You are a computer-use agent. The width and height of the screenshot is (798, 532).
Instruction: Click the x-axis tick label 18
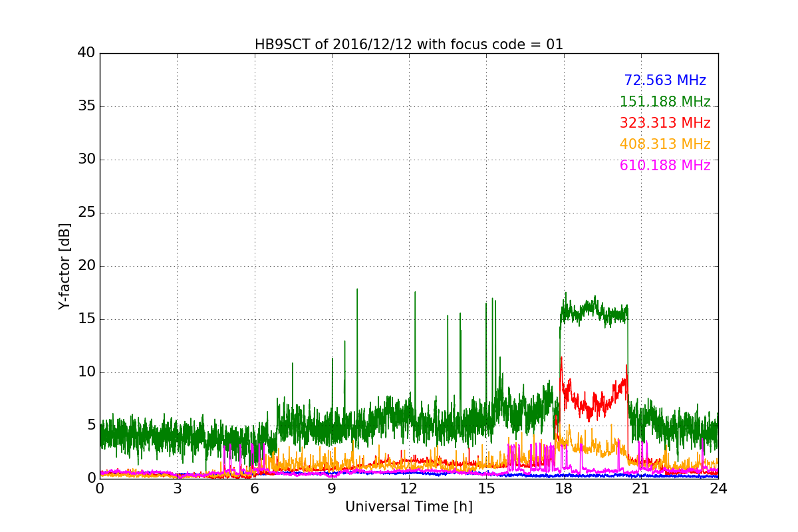564,489
